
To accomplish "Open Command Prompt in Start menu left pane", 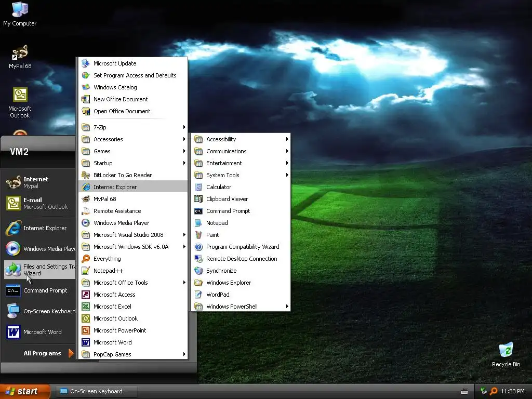I will pyautogui.click(x=39, y=290).
